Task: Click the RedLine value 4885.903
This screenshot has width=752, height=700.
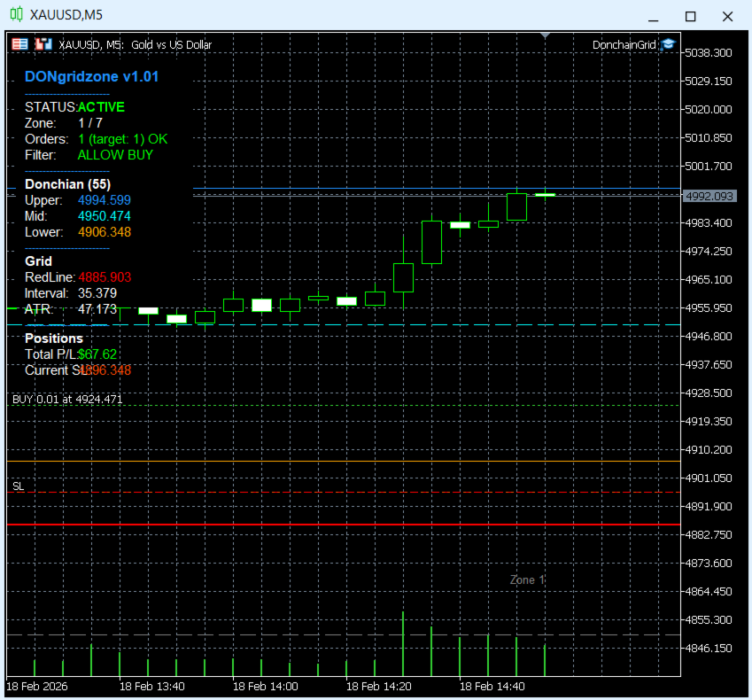Action: coord(105,277)
